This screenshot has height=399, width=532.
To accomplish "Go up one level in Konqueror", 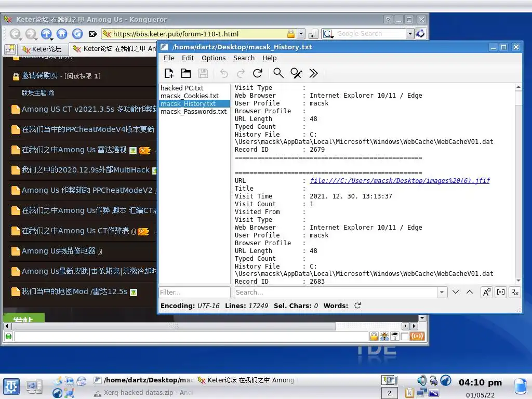I will pos(46,34).
